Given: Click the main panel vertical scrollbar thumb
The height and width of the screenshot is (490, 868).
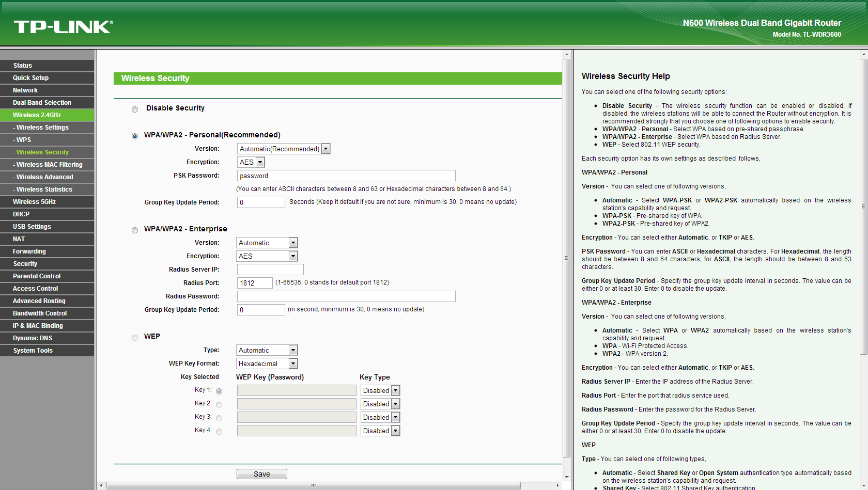Looking at the screenshot, I should pos(567,258).
